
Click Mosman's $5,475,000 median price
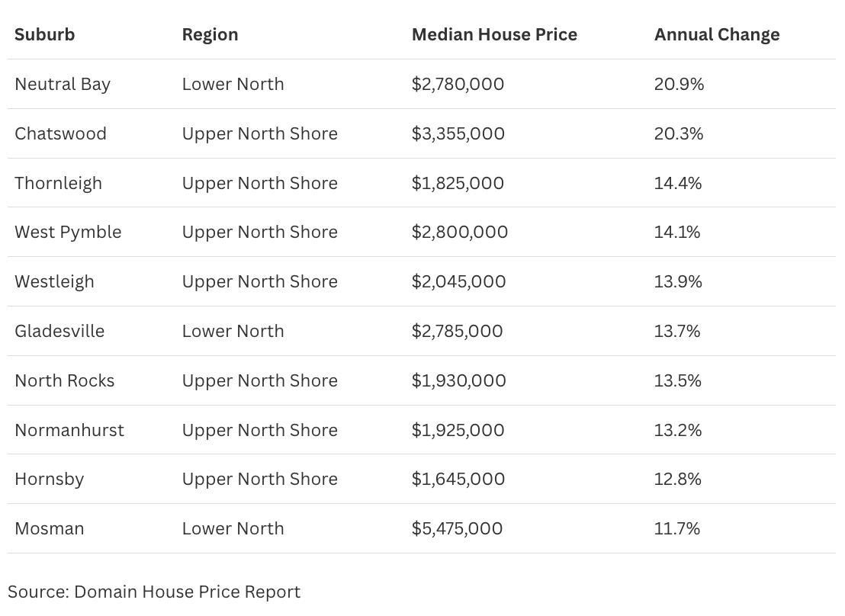(x=457, y=528)
